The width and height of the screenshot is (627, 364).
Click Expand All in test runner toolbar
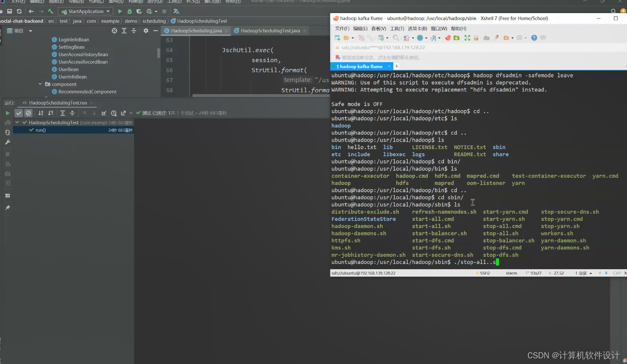pyautogui.click(x=62, y=113)
